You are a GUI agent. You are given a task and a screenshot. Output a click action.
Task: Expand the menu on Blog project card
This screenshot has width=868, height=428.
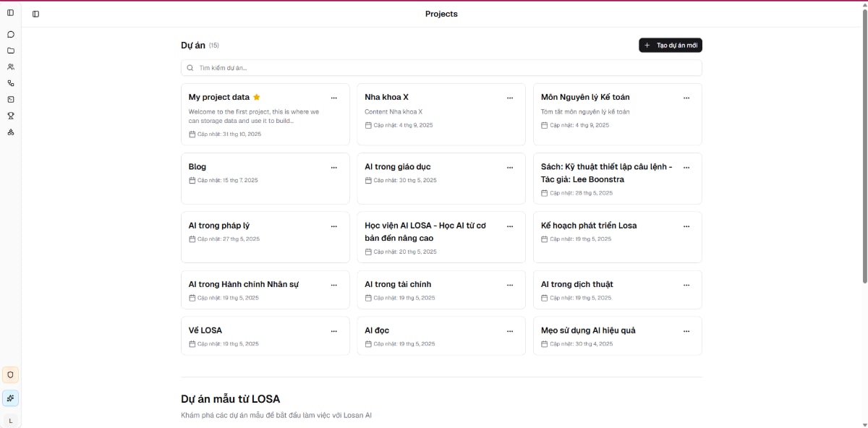(333, 167)
